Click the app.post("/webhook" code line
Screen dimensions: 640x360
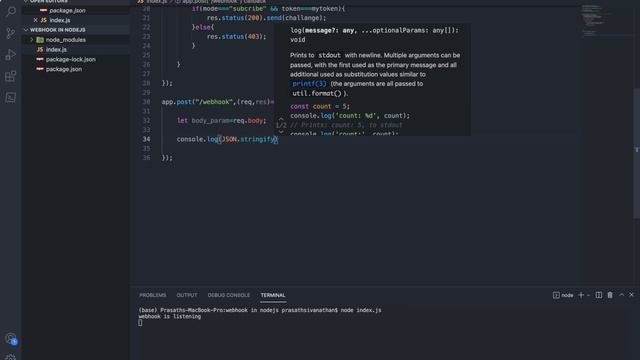click(x=218, y=102)
